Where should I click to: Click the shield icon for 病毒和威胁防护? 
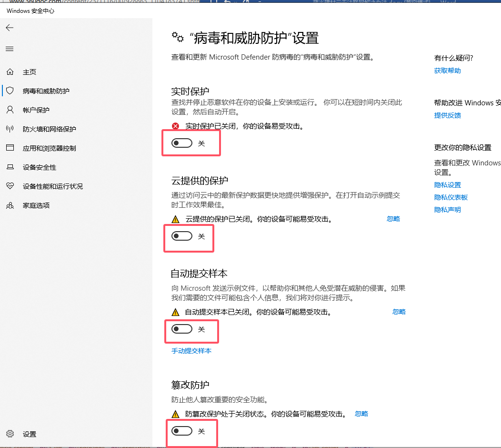pyautogui.click(x=10, y=91)
